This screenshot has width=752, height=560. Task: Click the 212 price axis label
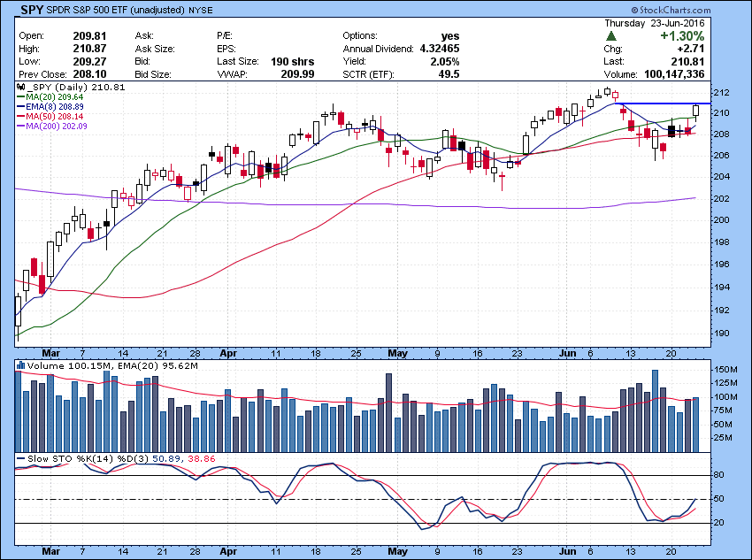pyautogui.click(x=722, y=92)
